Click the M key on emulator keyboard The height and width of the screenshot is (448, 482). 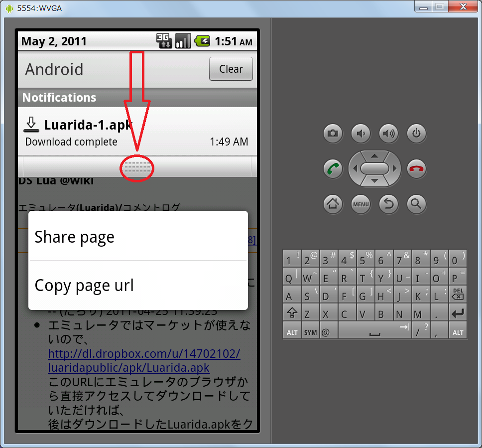pos(421,312)
